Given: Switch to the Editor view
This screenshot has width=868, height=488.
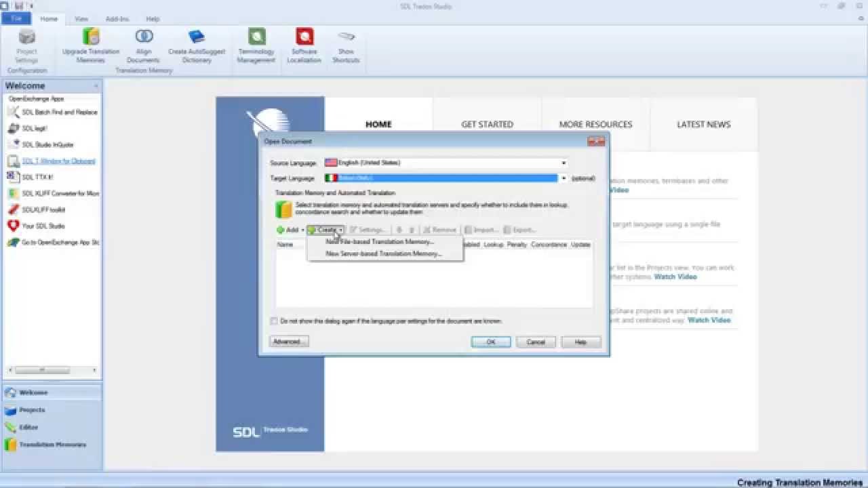Looking at the screenshot, I should coord(52,427).
